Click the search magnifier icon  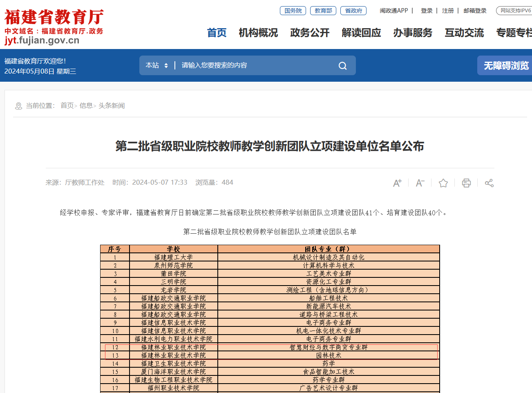tap(342, 66)
